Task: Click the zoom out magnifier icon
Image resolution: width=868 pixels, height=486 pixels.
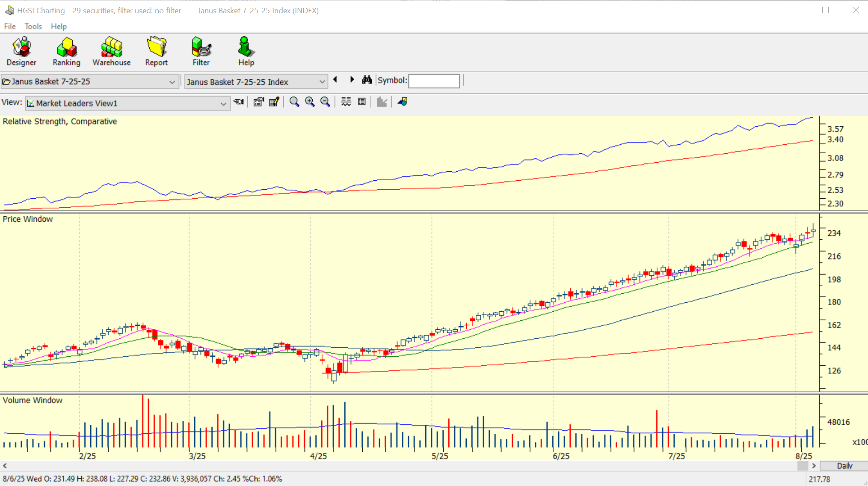Action: [325, 102]
